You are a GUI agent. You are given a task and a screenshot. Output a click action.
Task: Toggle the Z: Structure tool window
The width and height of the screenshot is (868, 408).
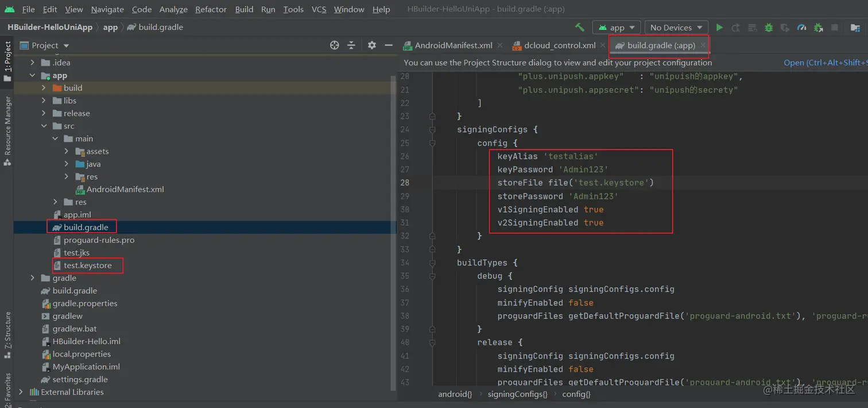tap(7, 336)
